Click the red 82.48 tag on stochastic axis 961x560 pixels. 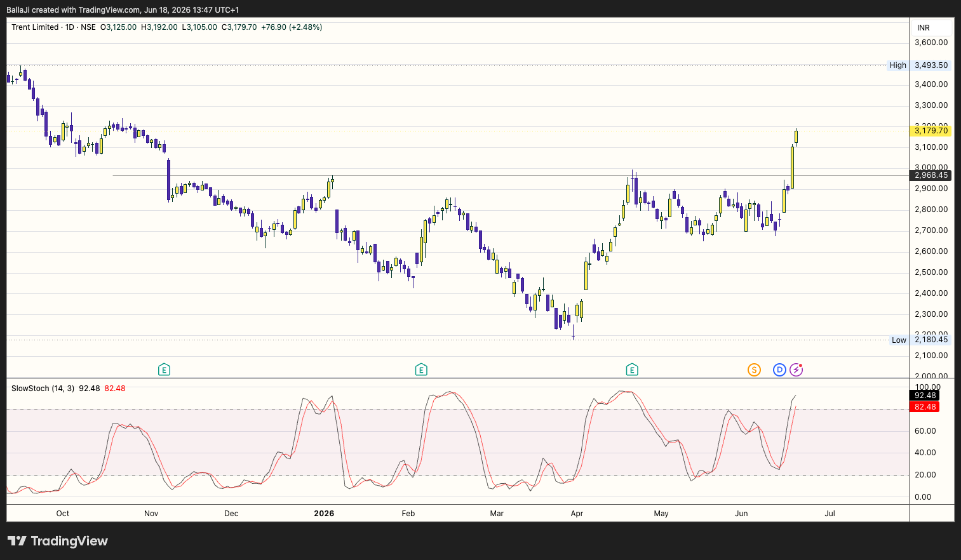click(925, 407)
